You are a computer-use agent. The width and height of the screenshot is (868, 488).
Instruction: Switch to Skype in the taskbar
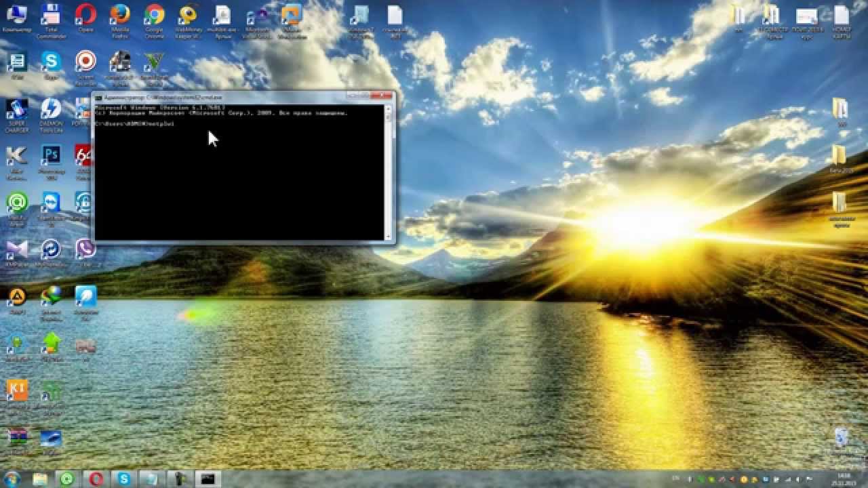click(x=124, y=479)
